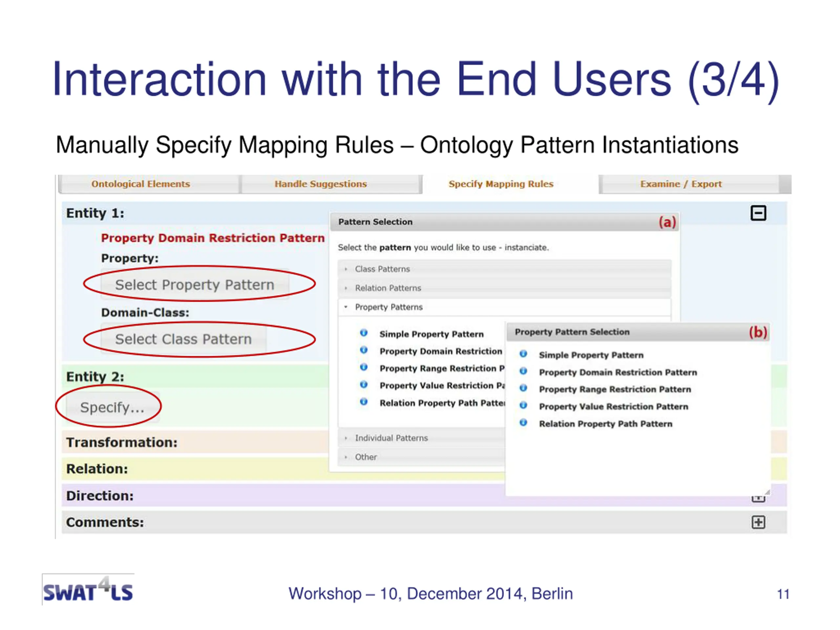Click the Specify… button under Entity 2
This screenshot has height=630, width=840.
(x=113, y=407)
